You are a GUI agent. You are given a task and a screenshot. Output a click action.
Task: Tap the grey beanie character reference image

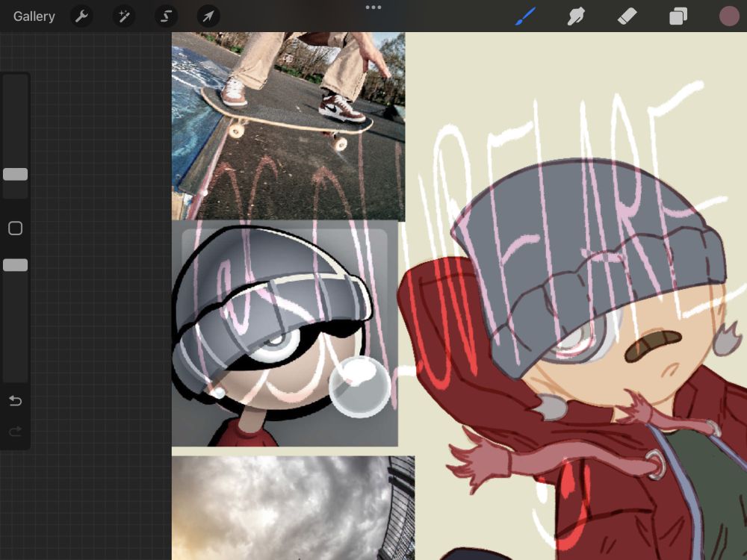285,333
